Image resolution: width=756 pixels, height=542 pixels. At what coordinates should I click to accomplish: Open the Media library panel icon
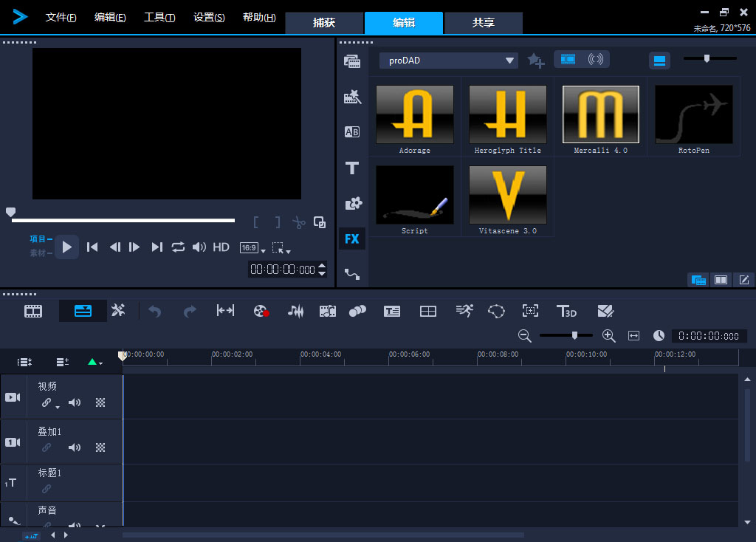352,61
